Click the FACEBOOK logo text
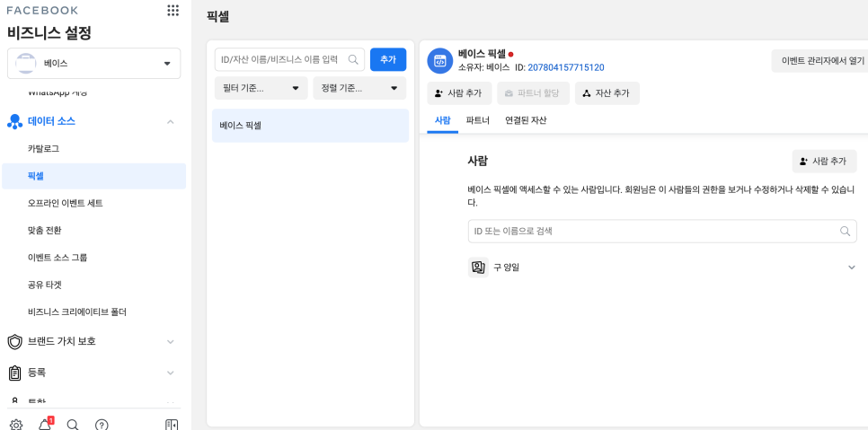 pyautogui.click(x=42, y=11)
